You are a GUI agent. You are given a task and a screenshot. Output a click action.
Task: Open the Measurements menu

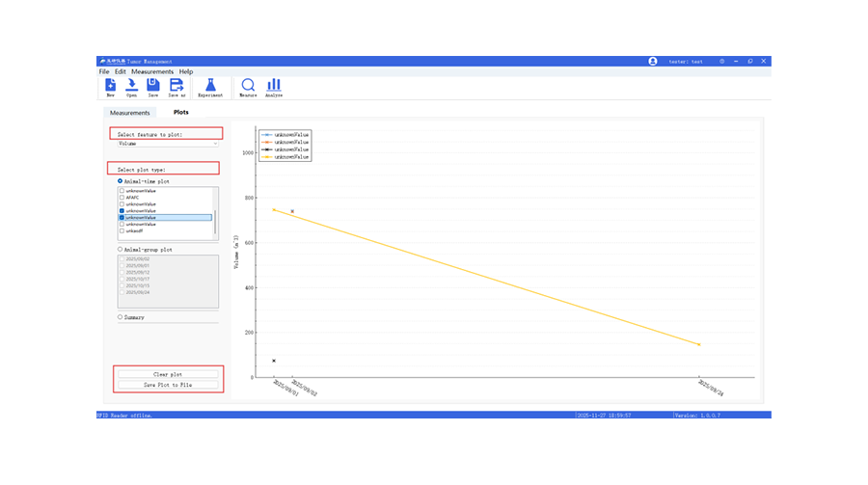152,71
